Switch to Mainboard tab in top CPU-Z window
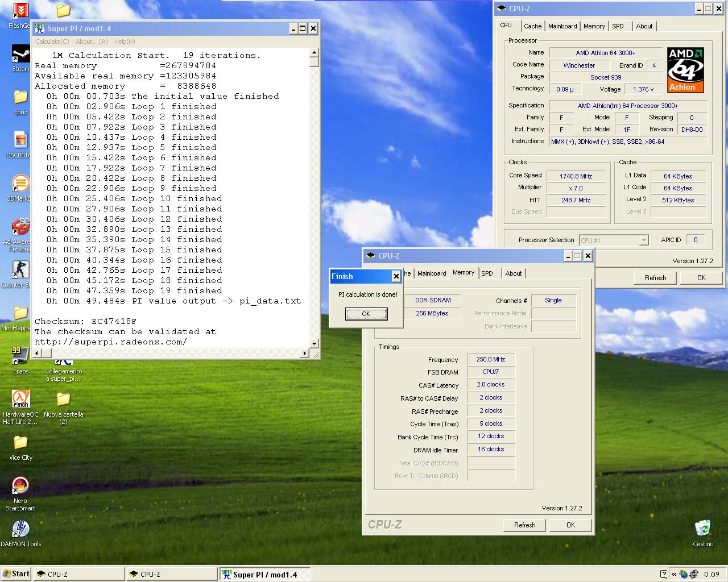The image size is (728, 582). (562, 26)
